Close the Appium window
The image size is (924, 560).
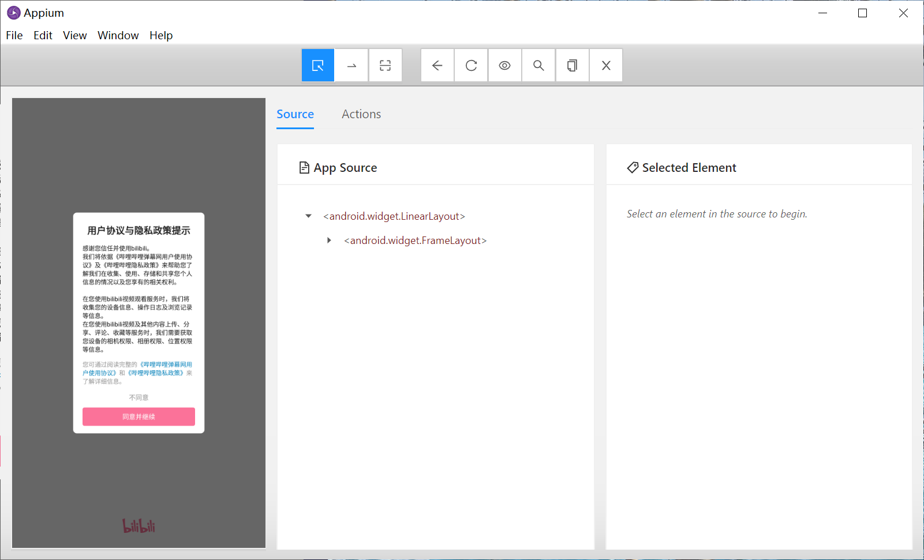pos(903,13)
